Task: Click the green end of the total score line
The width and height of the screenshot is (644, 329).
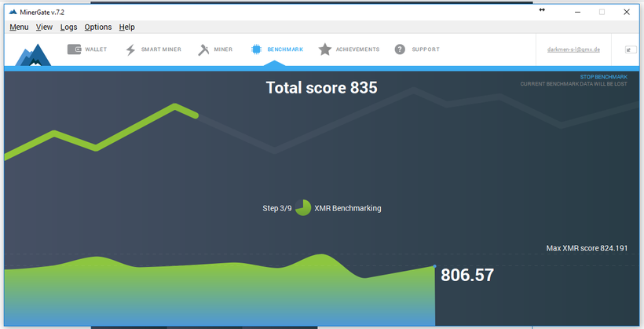Action: (196, 116)
